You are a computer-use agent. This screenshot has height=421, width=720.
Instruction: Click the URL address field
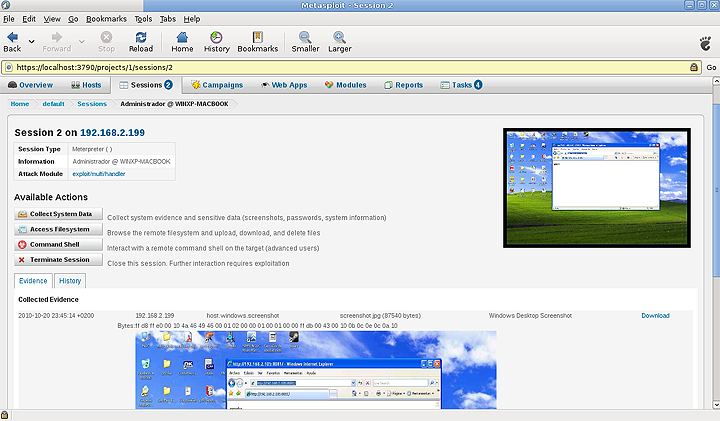coord(351,67)
